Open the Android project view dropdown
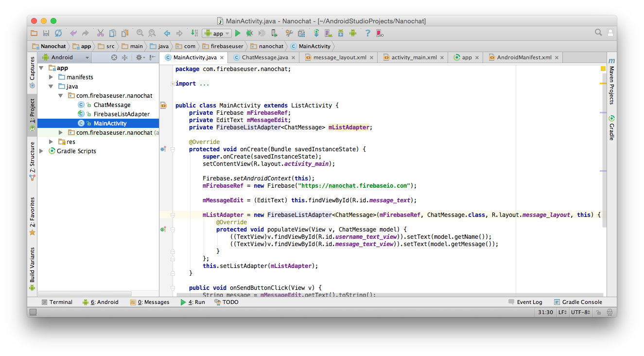This screenshot has width=644, height=356. point(66,57)
